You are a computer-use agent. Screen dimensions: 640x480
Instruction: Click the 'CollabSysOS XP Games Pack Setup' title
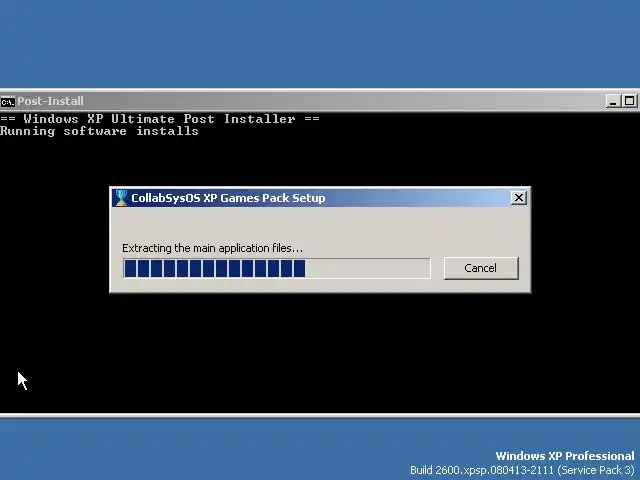228,198
